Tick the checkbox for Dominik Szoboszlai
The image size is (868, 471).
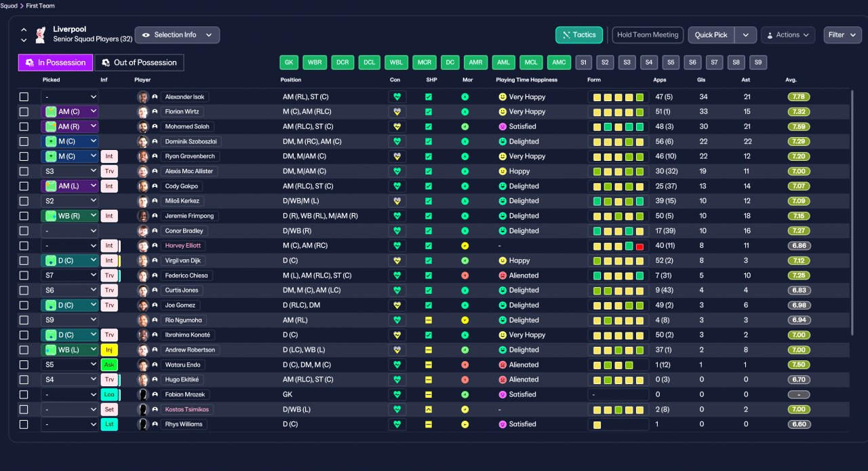pyautogui.click(x=24, y=142)
